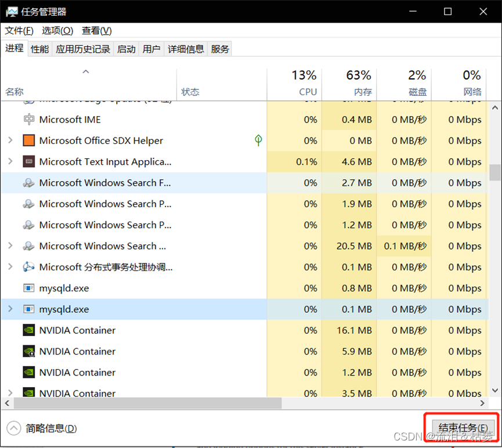Viewport: 502px width, 448px height.
Task: Click the Microsoft Text Input Application icon
Action: pyautogui.click(x=29, y=162)
